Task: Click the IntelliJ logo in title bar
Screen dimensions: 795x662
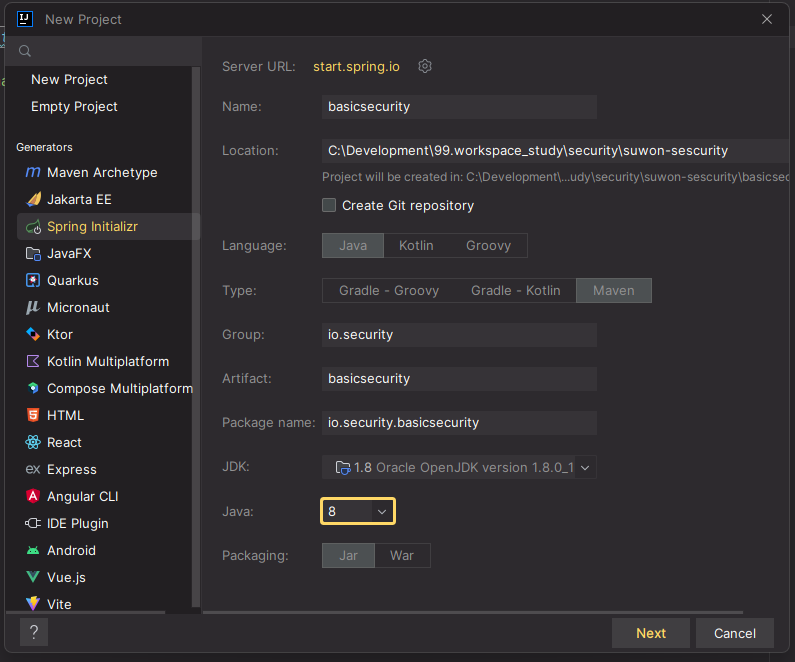Action: pyautogui.click(x=25, y=19)
